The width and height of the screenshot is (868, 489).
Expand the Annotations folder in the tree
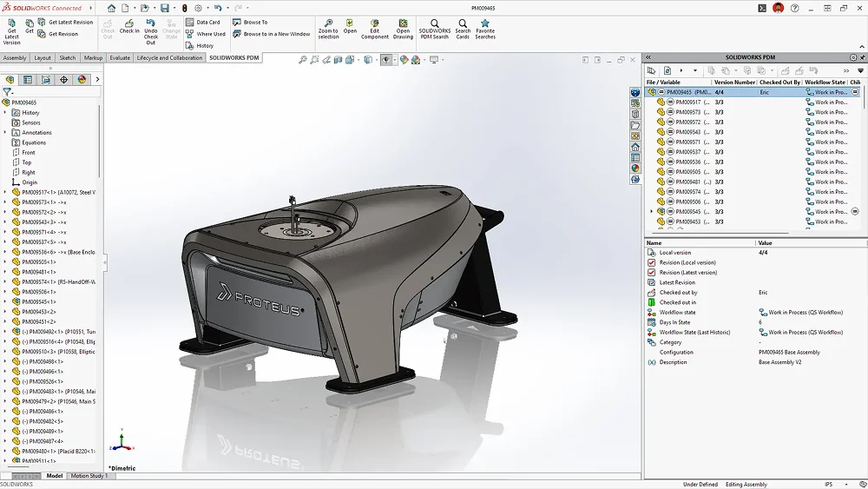pos(5,133)
